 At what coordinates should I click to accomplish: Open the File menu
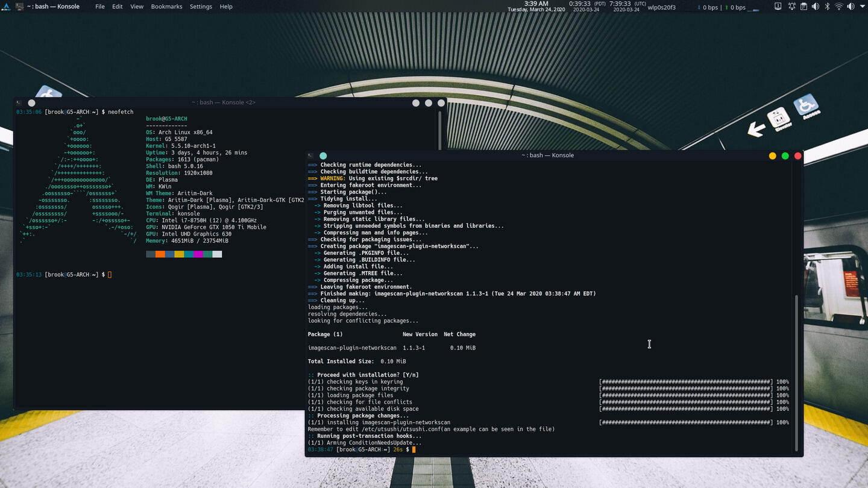tap(100, 7)
